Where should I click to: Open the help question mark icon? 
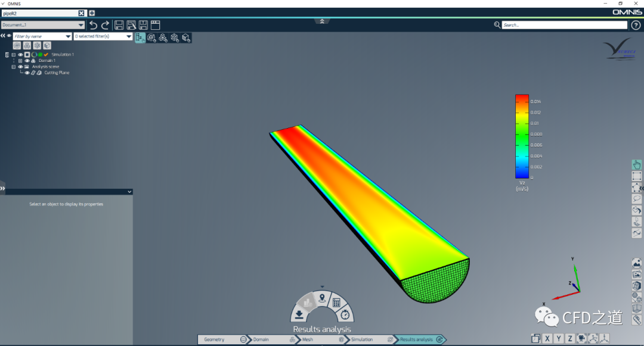pos(636,25)
